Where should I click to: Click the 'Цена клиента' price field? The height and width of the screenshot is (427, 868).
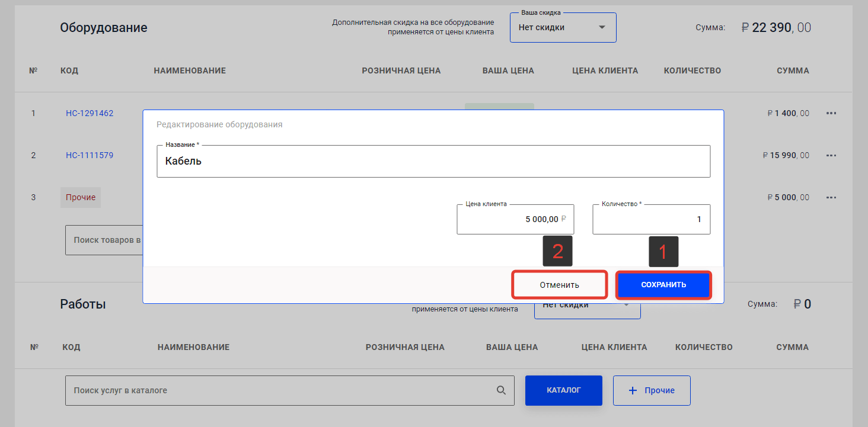coord(515,219)
